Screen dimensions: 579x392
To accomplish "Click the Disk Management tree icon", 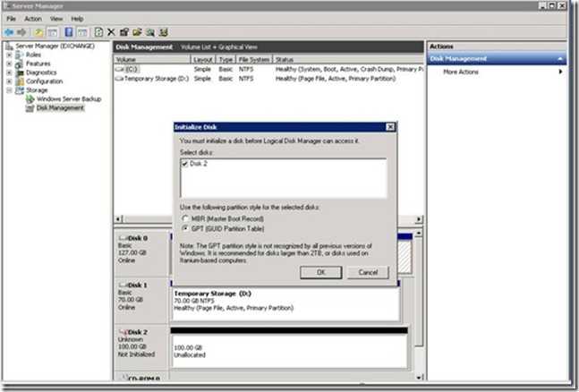I will [30, 108].
